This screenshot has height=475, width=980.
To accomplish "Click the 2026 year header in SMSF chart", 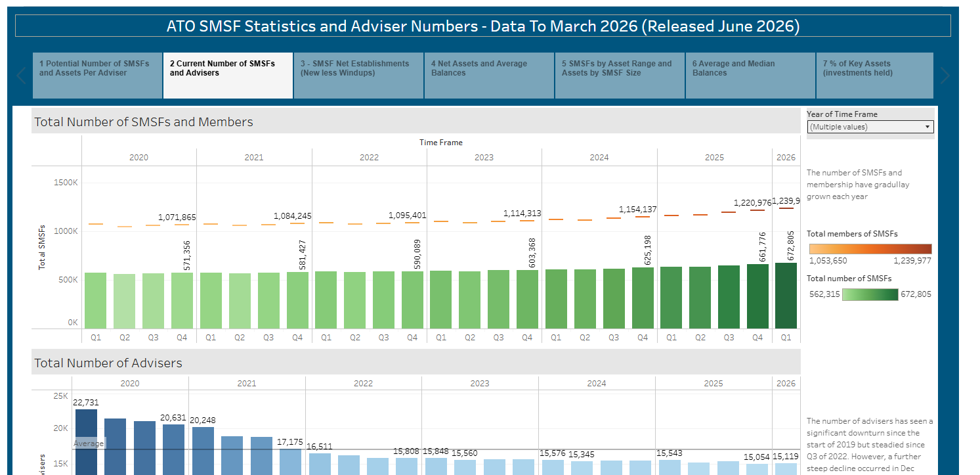I will click(786, 158).
